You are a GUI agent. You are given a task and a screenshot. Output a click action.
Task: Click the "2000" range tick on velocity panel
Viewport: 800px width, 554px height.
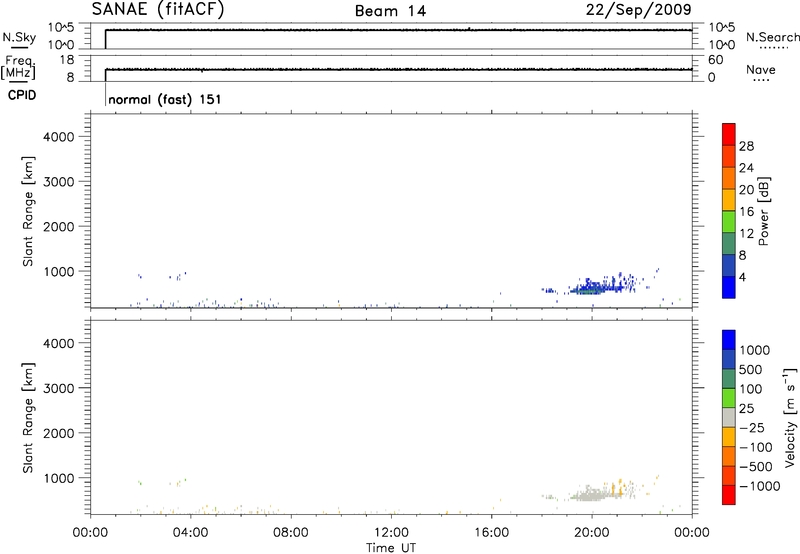pos(59,433)
